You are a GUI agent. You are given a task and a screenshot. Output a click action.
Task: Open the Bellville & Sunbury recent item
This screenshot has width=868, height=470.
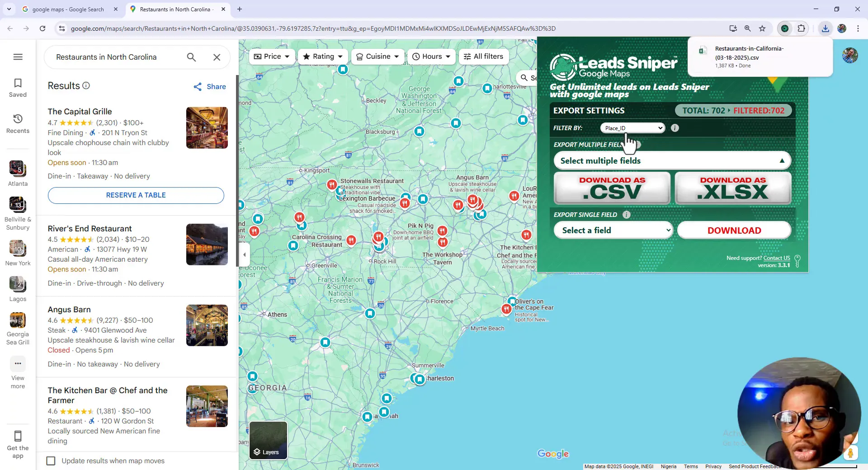click(18, 214)
